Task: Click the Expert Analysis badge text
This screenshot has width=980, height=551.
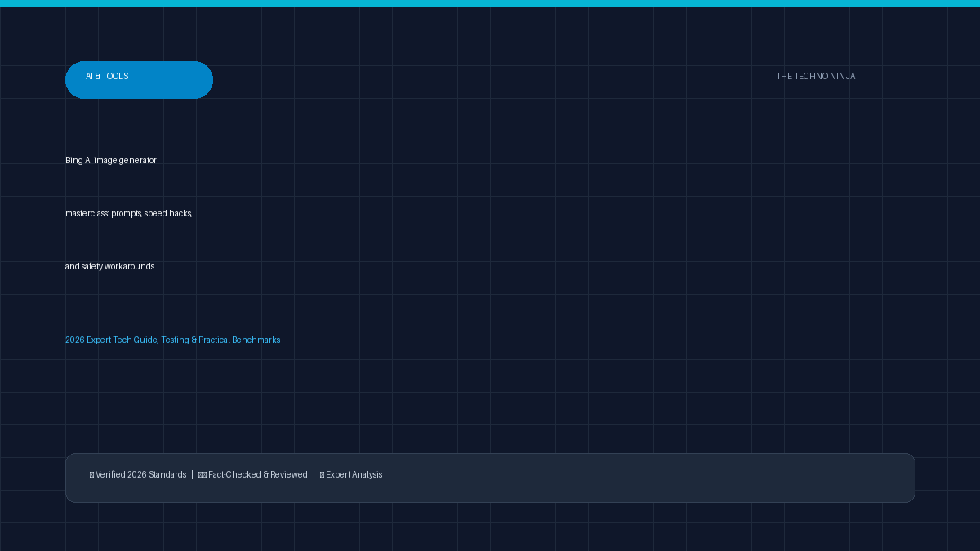Action: (354, 475)
